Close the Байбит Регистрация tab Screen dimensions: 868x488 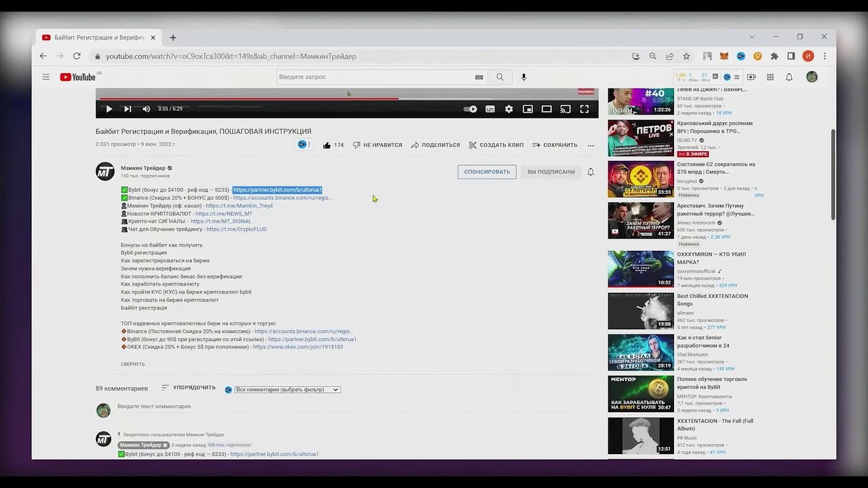tap(153, 37)
